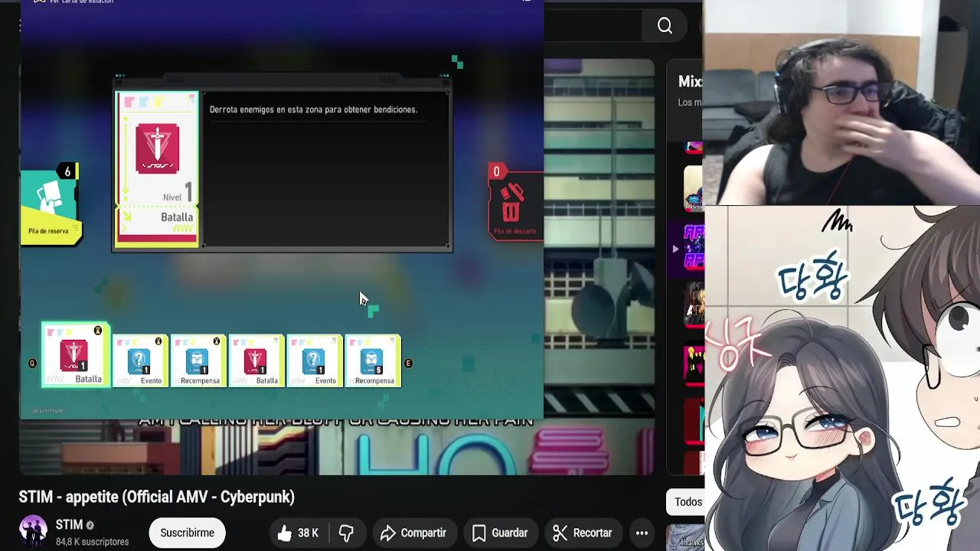Click the reserve pile count '6'
The width and height of the screenshot is (980, 551).
67,171
